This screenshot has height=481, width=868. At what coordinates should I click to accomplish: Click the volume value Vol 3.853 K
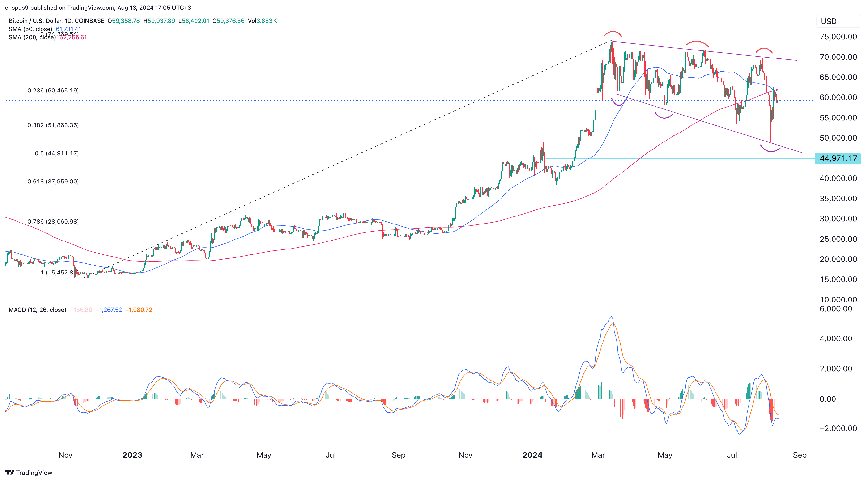[263, 21]
